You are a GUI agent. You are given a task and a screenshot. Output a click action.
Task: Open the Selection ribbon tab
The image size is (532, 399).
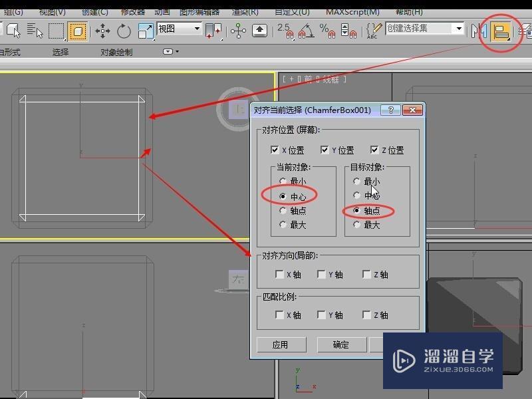click(61, 53)
